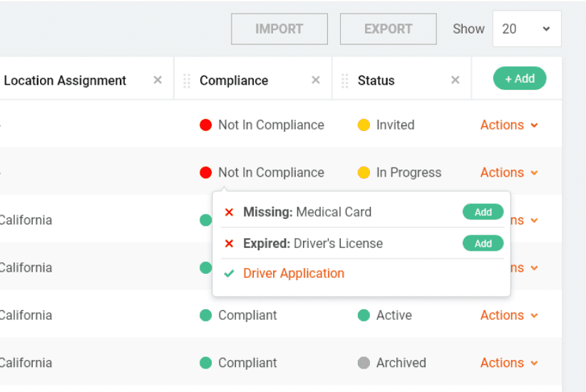The image size is (586, 392).
Task: Click the IMPORT button
Action: [279, 29]
